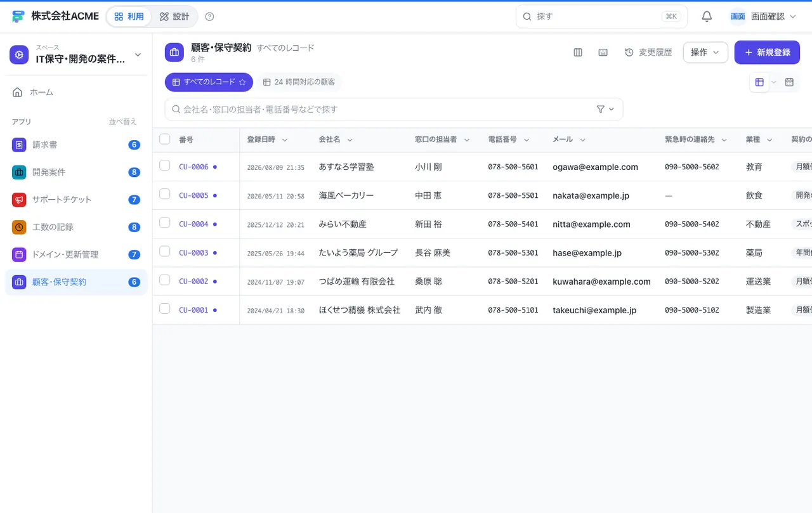Open notifications bell
Viewport: 812px width, 513px height.
pyautogui.click(x=707, y=16)
